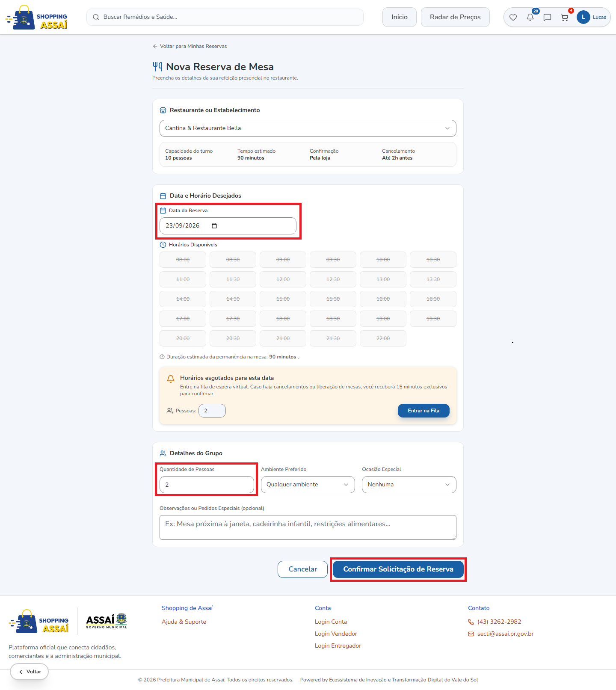Click the search magnifier icon
Viewport: 616px width, 690px height.
[x=96, y=17]
